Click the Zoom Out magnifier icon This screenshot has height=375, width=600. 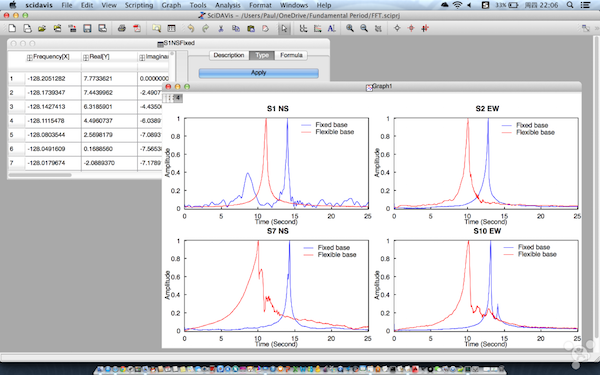[x=364, y=28]
